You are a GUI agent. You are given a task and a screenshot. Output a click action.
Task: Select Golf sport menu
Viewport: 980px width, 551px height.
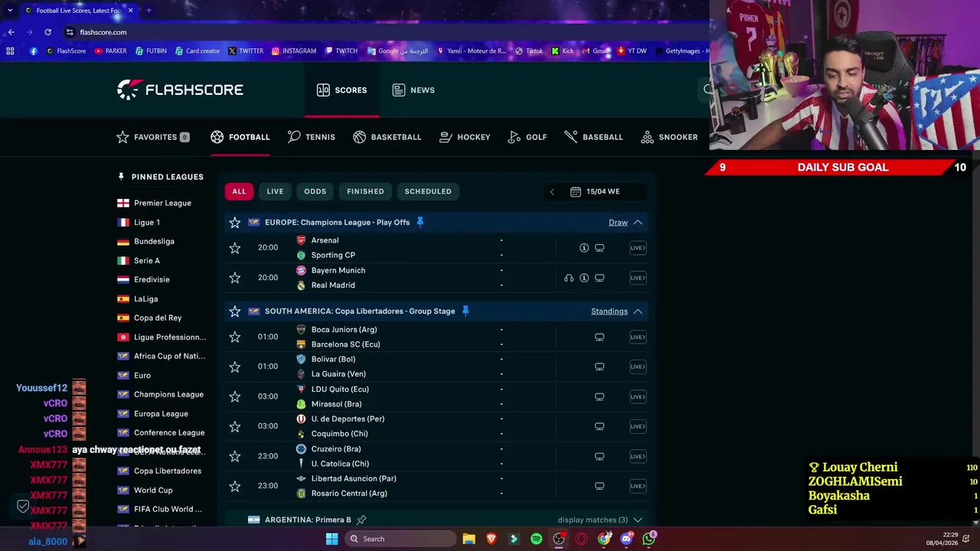click(528, 137)
